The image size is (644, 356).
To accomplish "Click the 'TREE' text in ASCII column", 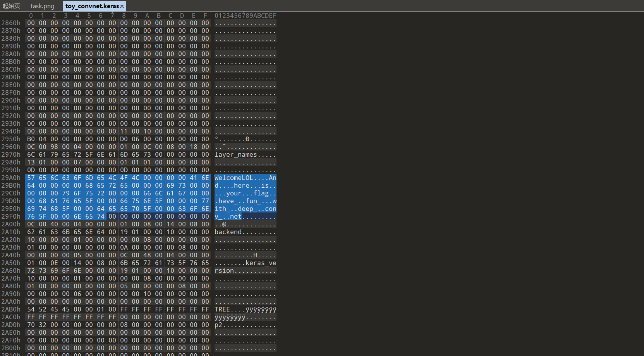I will tap(222, 310).
